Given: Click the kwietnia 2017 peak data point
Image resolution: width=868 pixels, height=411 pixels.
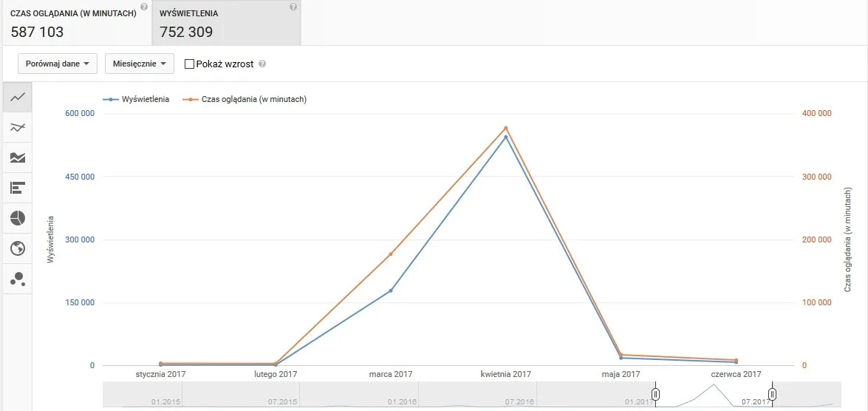Looking at the screenshot, I should (x=506, y=128).
